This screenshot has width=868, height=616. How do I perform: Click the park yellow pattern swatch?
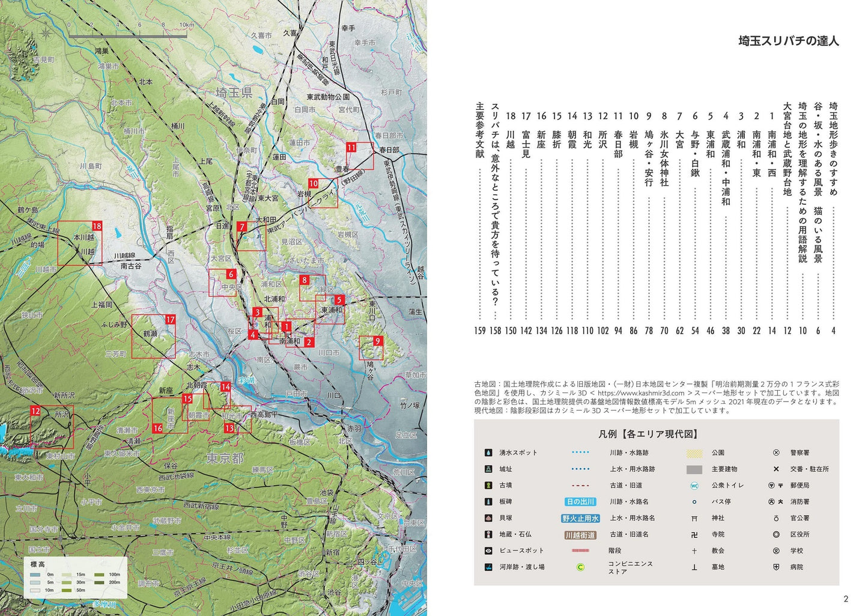click(694, 453)
